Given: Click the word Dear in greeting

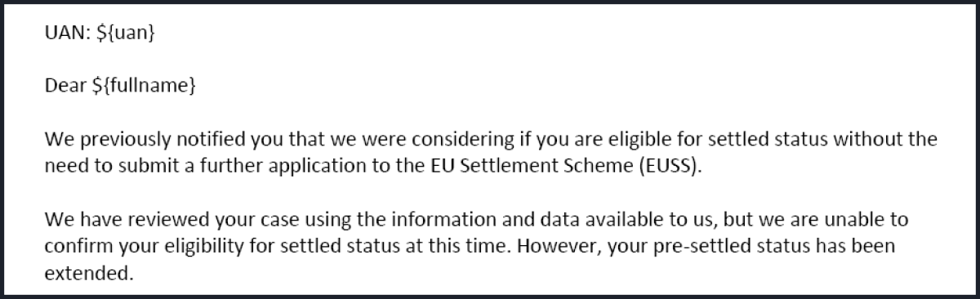Looking at the screenshot, I should [x=63, y=86].
